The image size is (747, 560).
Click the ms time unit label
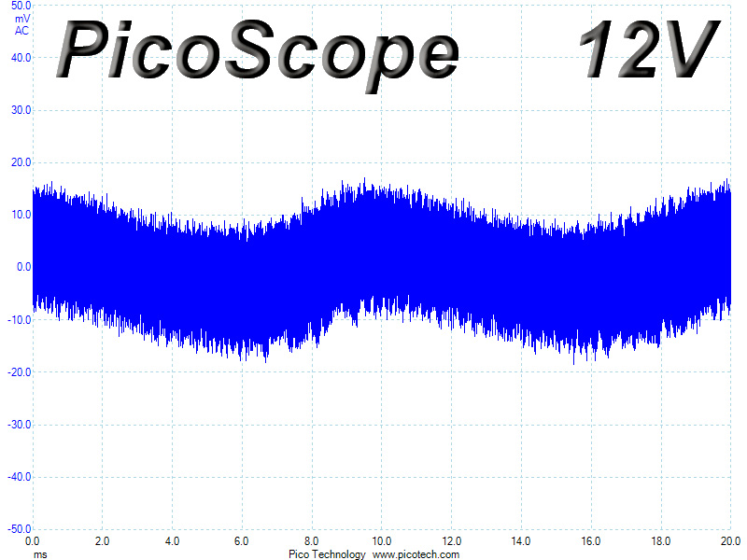click(x=40, y=554)
